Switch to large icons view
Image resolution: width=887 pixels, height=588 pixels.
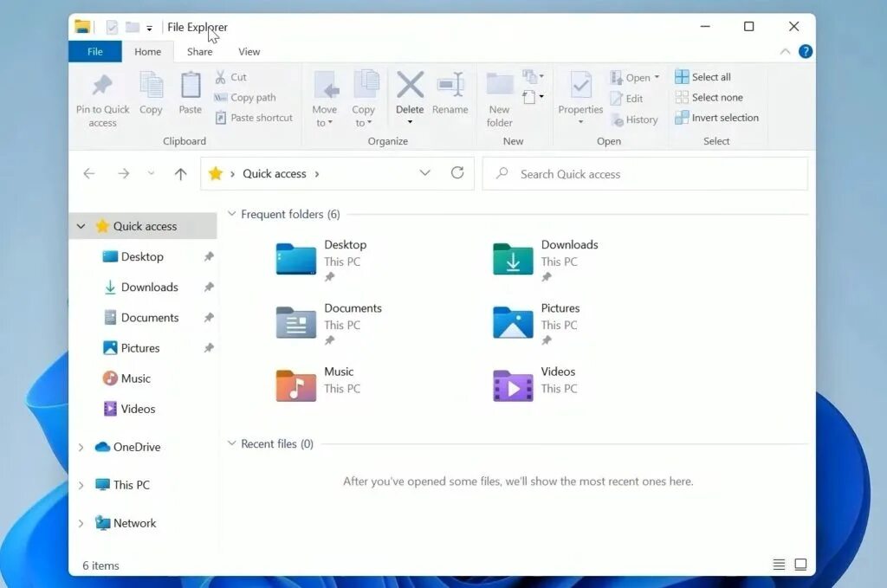800,565
